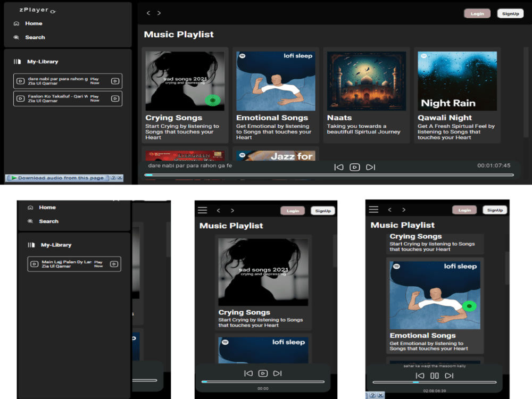The image size is (532, 399).
Task: Click previous track in mobile view showing 00:00
Action: click(248, 373)
